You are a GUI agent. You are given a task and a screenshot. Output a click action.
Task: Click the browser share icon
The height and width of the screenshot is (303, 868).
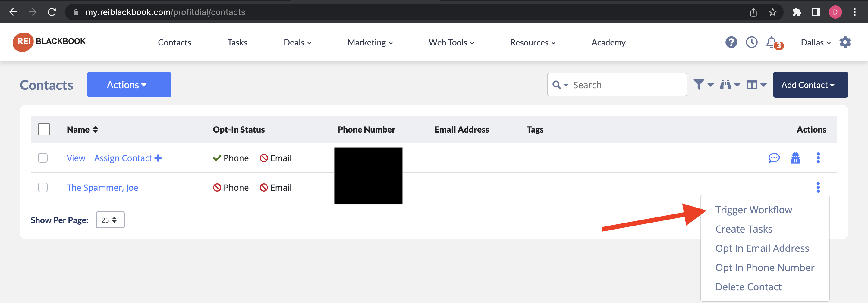coord(753,12)
